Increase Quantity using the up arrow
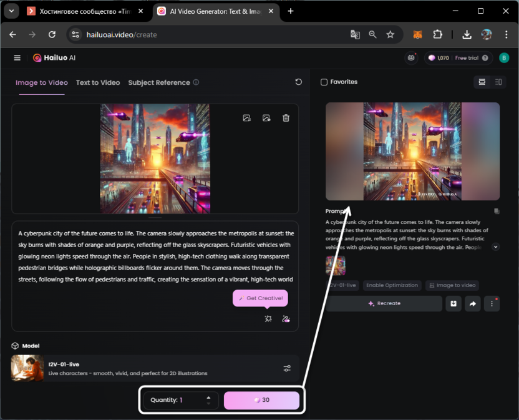 click(208, 397)
